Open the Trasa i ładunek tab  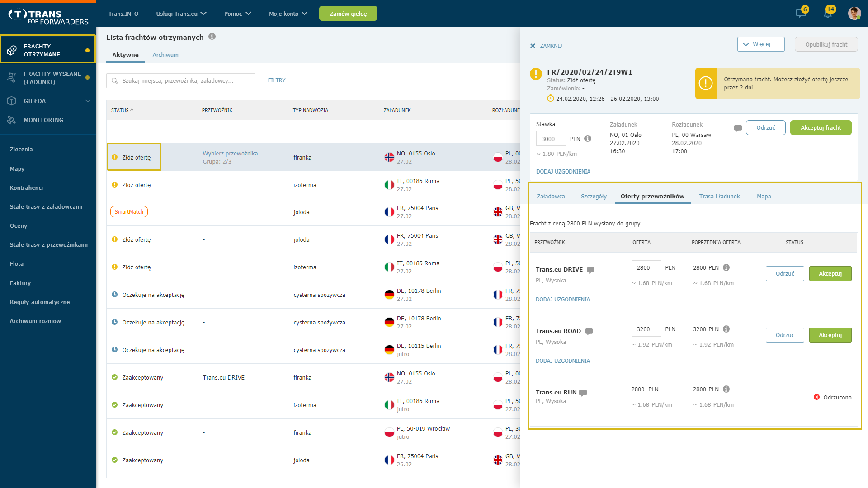click(719, 196)
